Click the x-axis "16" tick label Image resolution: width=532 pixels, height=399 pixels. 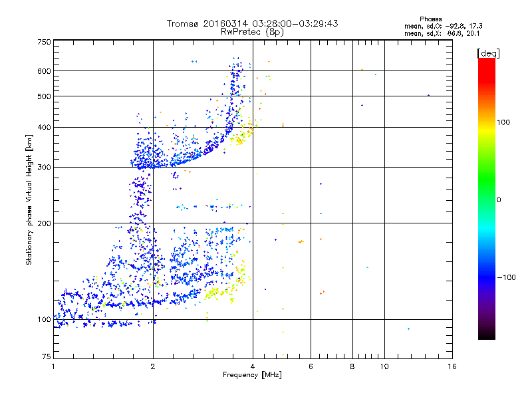point(452,366)
